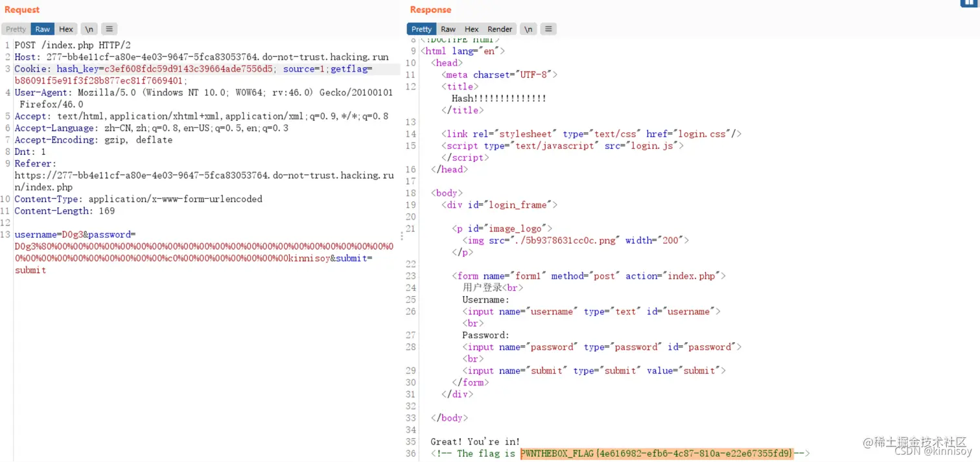This screenshot has width=980, height=462.
Task: Open the Request pane hamburger options menu
Action: 109,29
